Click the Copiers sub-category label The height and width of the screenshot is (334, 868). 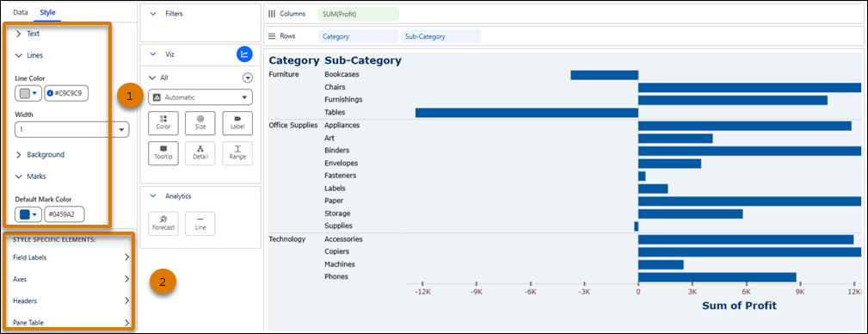[x=338, y=252]
